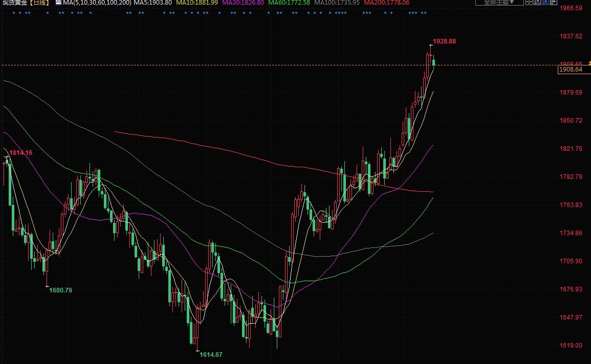
Task: Click the blue highlighted panel icon at top right
Action: click(545, 3)
